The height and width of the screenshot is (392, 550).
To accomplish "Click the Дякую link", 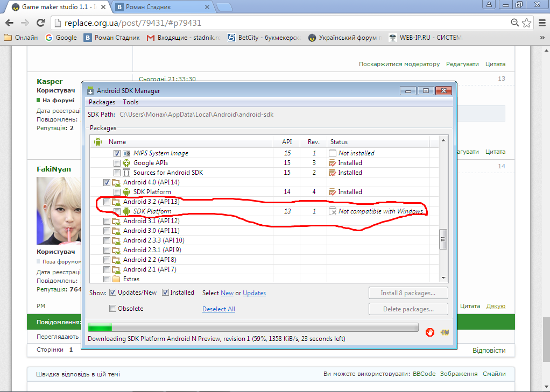I will coord(496,306).
